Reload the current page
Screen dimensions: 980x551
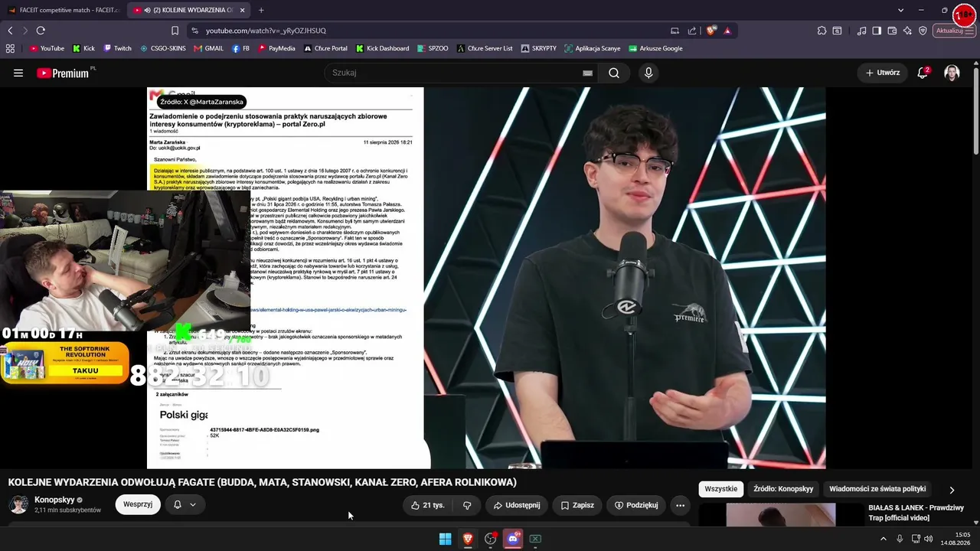click(x=41, y=31)
